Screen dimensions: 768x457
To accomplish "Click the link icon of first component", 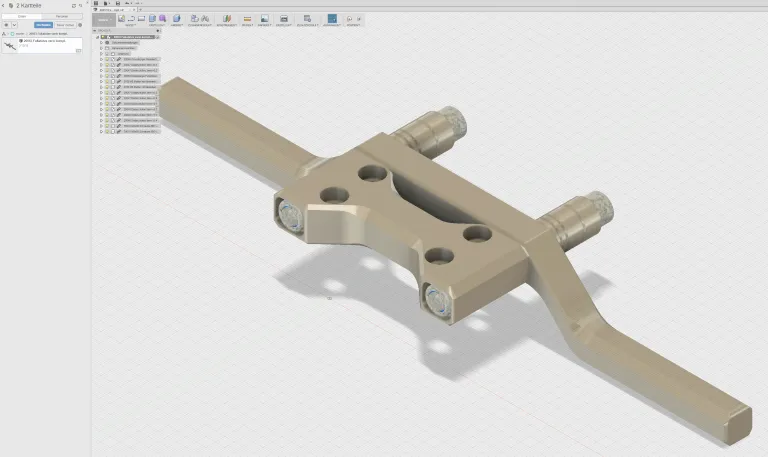I will (x=119, y=59).
